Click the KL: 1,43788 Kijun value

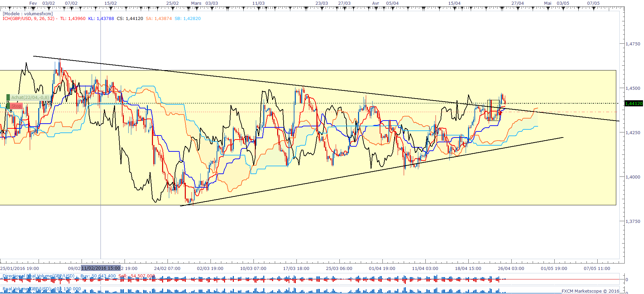[x=101, y=19]
